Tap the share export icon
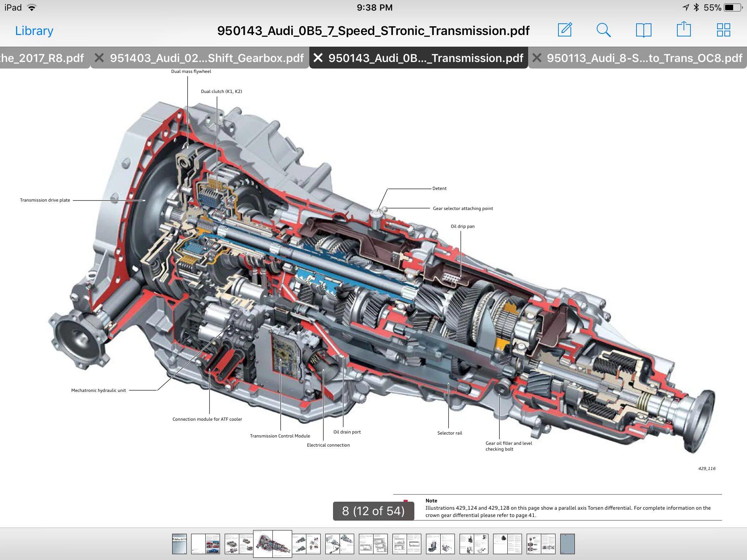This screenshot has height=560, width=747. (684, 29)
